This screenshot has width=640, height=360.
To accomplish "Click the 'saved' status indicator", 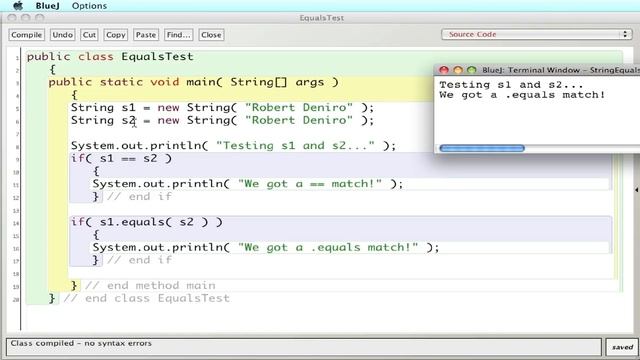I will click(x=622, y=347).
